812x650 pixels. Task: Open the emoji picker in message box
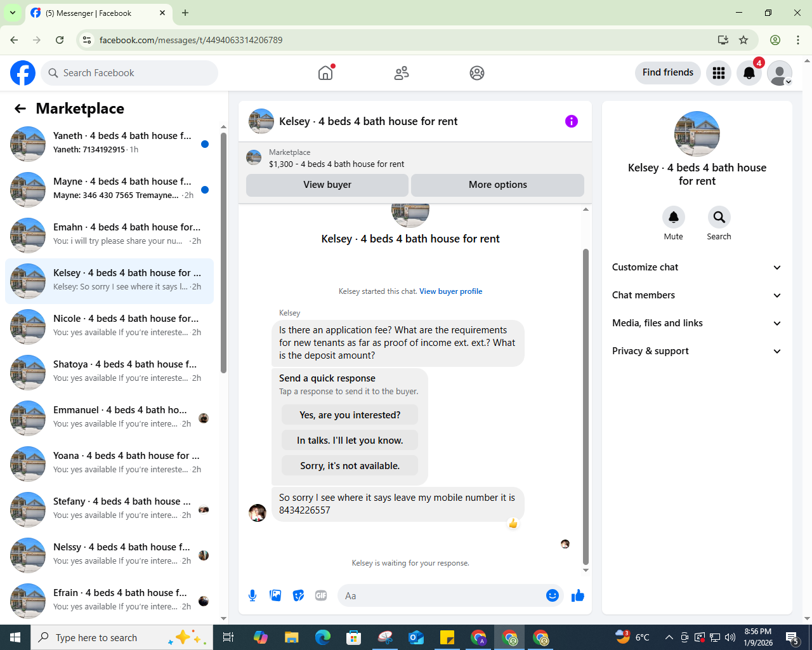(x=553, y=595)
